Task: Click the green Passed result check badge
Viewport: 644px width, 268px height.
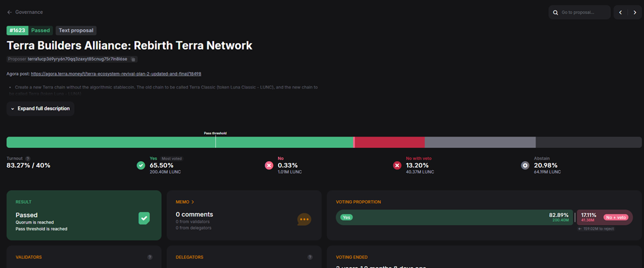Action: tap(144, 218)
